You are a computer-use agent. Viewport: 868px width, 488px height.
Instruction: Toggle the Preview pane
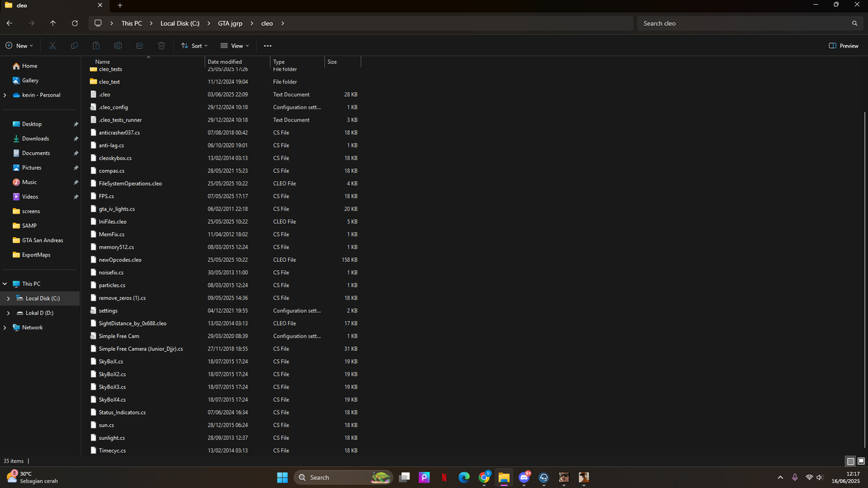pyautogui.click(x=844, y=45)
